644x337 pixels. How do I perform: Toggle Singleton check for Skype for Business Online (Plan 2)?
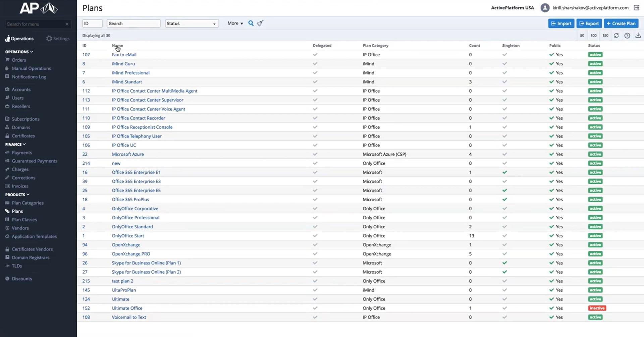tap(504, 272)
